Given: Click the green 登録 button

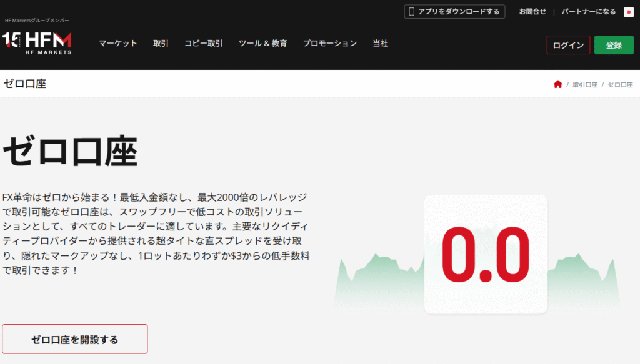Looking at the screenshot, I should 613,45.
